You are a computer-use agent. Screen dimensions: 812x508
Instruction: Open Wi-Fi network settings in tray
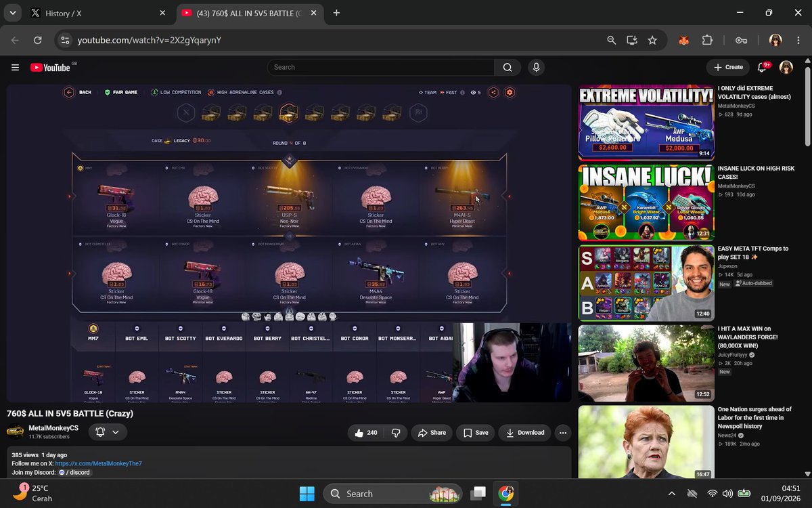(712, 493)
